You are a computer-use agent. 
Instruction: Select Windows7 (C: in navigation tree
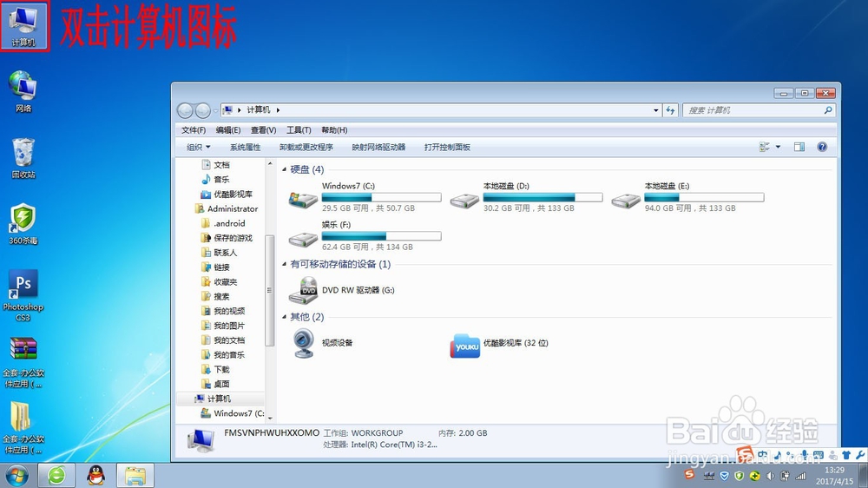click(x=233, y=413)
